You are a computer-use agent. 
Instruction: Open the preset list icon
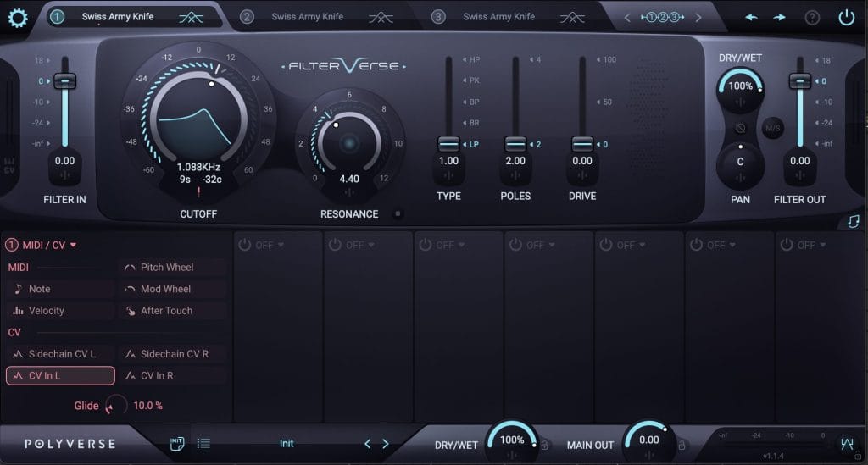[x=203, y=443]
